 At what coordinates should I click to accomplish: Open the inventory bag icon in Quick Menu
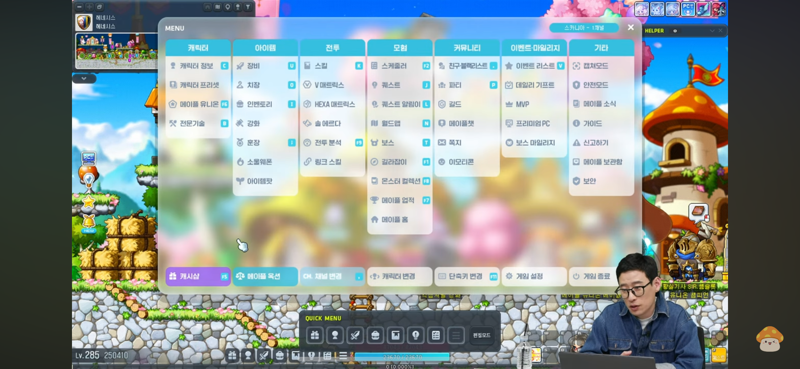pyautogui.click(x=376, y=335)
